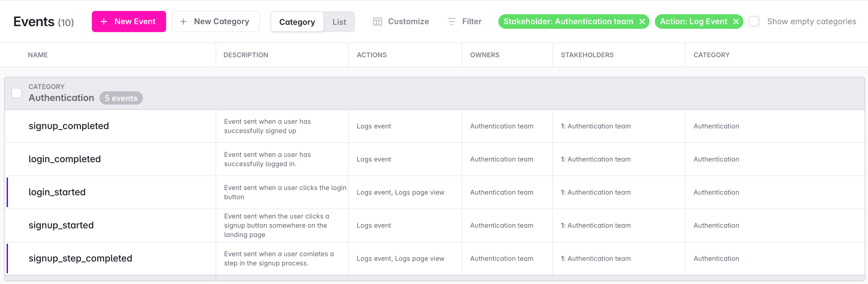Sort by the NAME column header
Screen dimensions: 868x284
(x=38, y=55)
